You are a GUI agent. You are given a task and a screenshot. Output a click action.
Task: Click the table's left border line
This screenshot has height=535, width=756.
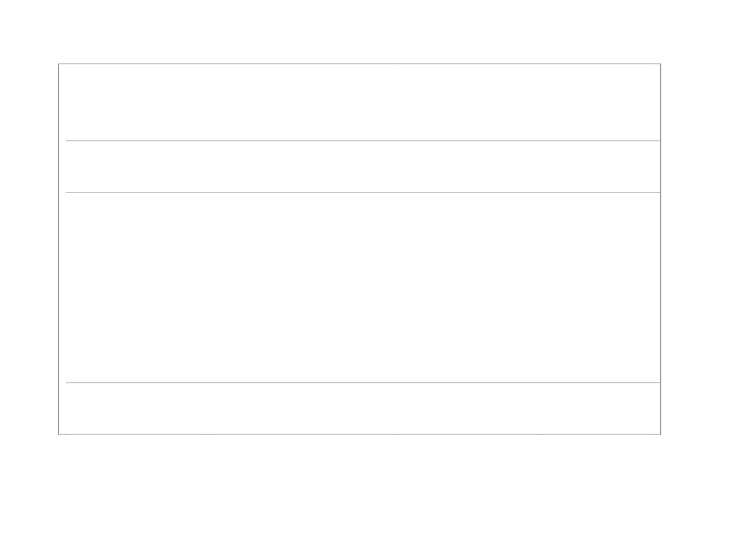(59, 248)
